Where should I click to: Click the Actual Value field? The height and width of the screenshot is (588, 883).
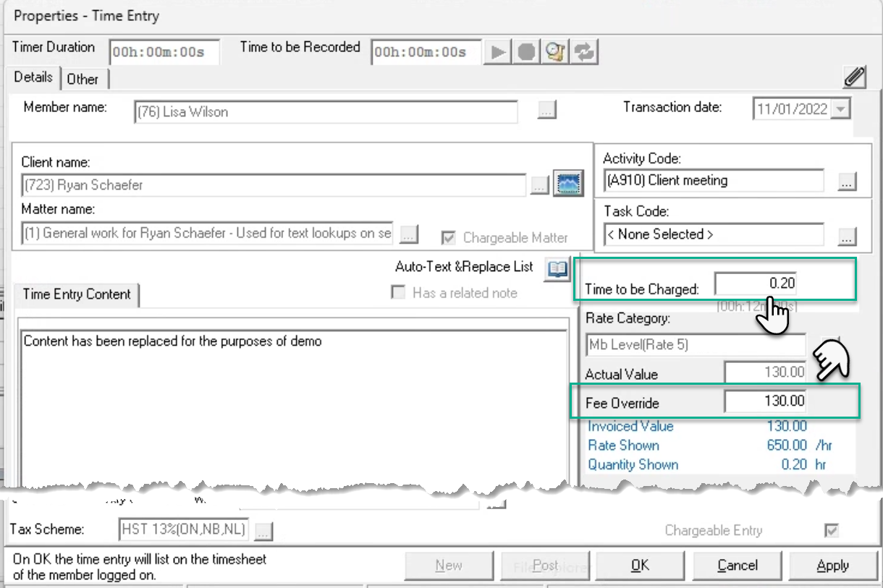[x=766, y=372]
